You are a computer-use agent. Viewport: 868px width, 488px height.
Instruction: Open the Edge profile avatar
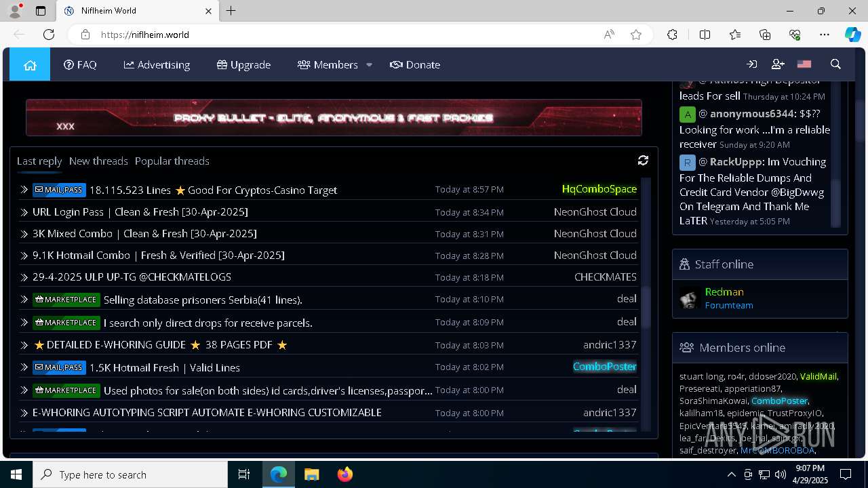point(15,11)
